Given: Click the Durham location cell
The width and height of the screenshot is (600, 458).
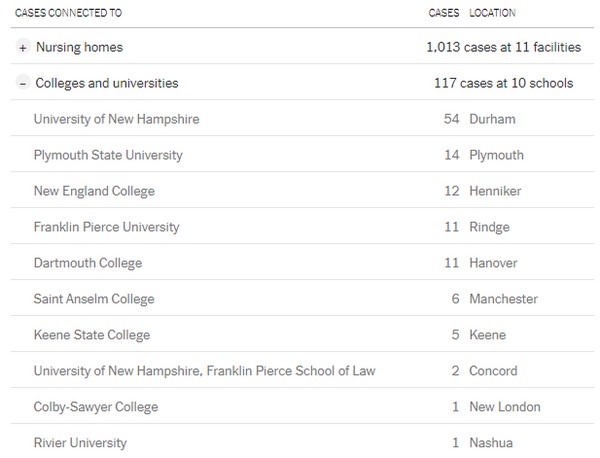Looking at the screenshot, I should tap(492, 119).
